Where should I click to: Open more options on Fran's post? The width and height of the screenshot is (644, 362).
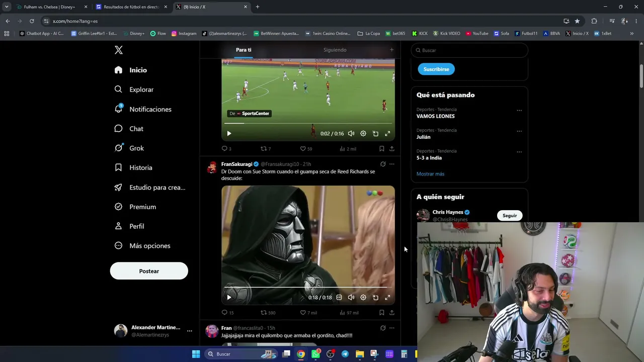pos(392,328)
